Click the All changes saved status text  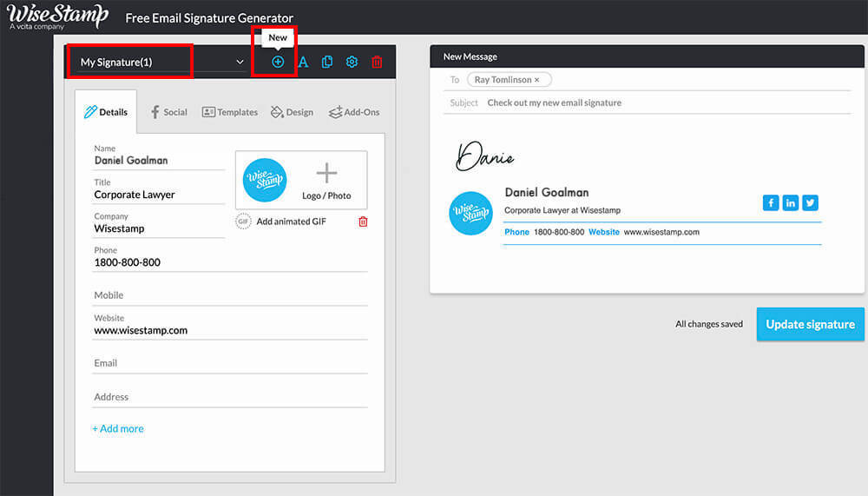(709, 324)
